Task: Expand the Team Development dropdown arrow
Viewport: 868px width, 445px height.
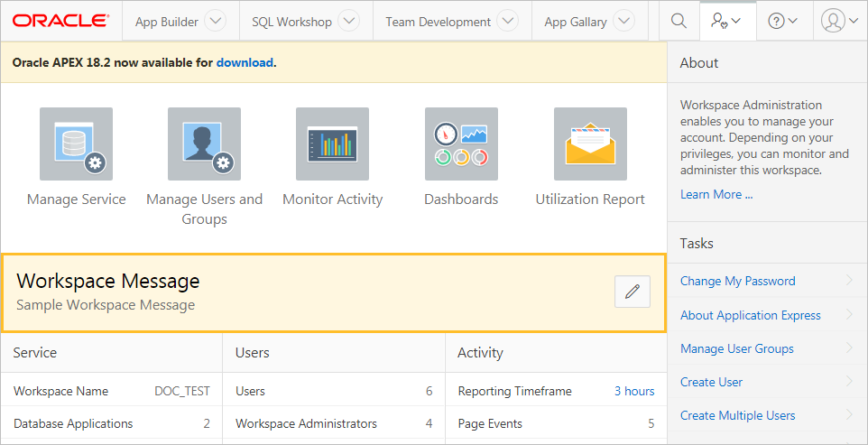Action: pyautogui.click(x=508, y=22)
